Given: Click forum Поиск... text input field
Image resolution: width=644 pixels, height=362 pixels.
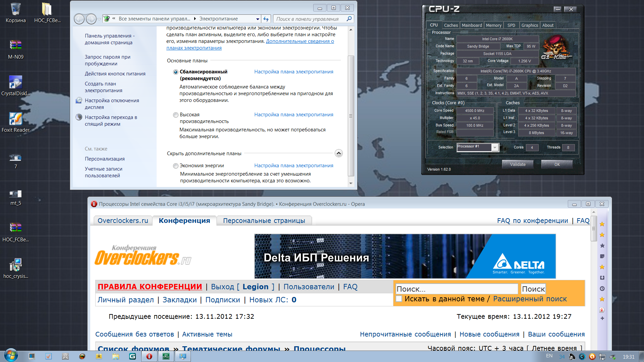Looking at the screenshot, I should tap(457, 289).
